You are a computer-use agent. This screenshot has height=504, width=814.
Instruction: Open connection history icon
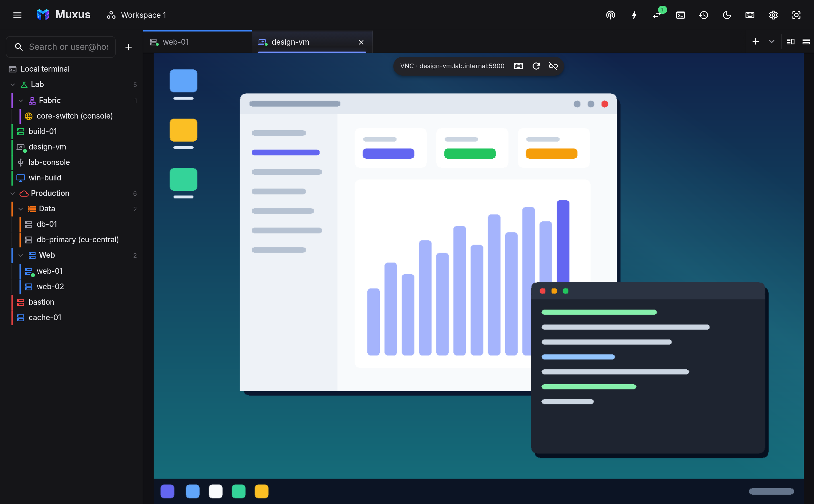pyautogui.click(x=704, y=15)
